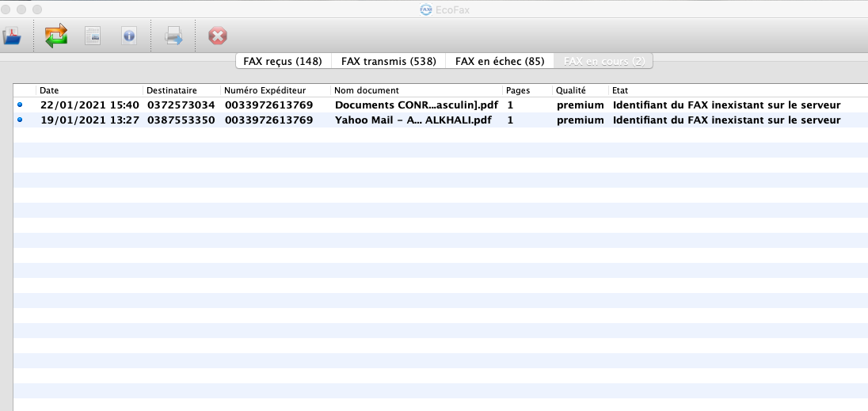Click blue status dot of 22/01/2021 fax
868x411 pixels.
point(20,105)
